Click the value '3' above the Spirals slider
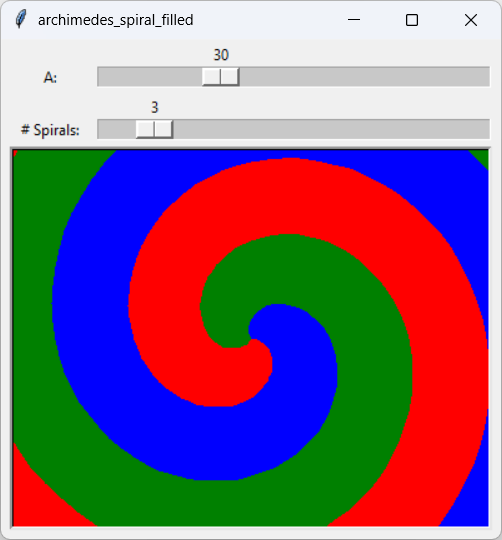The height and width of the screenshot is (540, 502). click(x=155, y=107)
